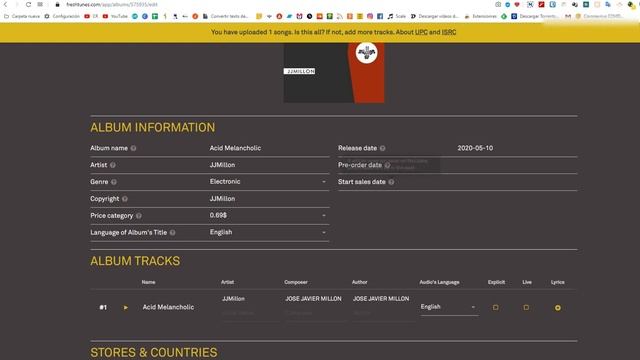Viewport: 640px width, 360px height.
Task: Open the Language of Album's Title help icon
Action: pos(173,233)
